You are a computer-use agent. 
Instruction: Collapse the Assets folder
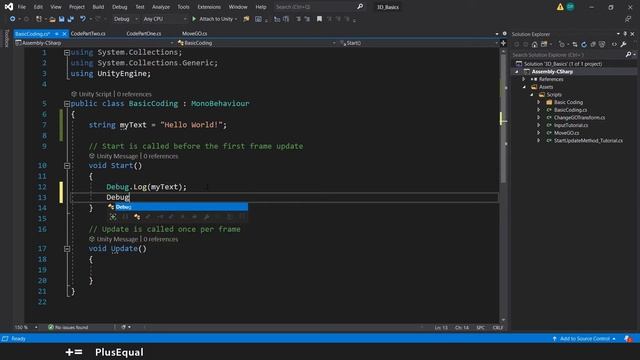coord(524,87)
